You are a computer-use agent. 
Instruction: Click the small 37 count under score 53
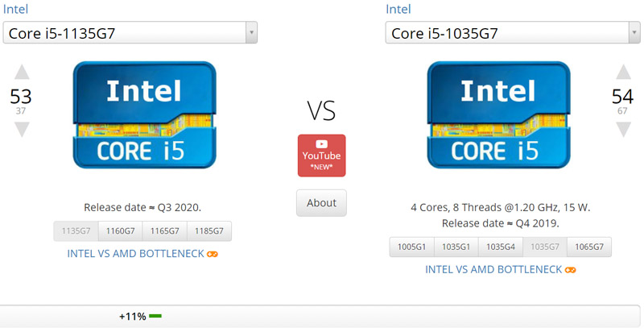click(21, 111)
